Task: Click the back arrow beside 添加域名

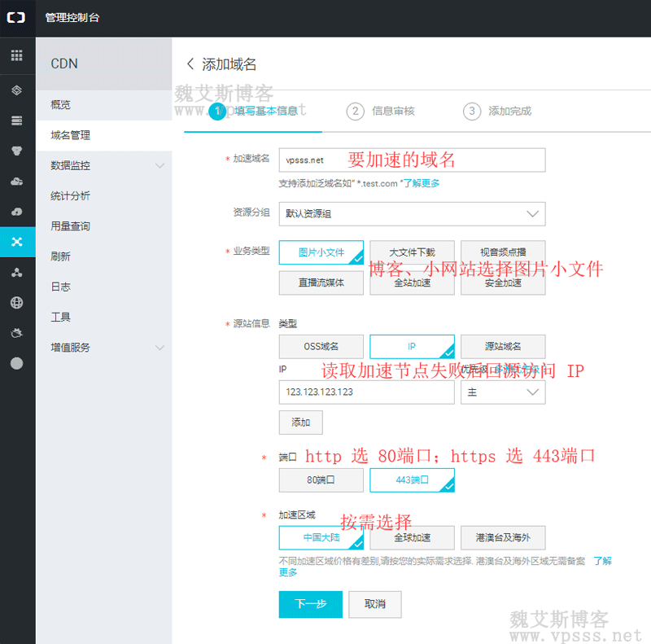Action: click(190, 64)
